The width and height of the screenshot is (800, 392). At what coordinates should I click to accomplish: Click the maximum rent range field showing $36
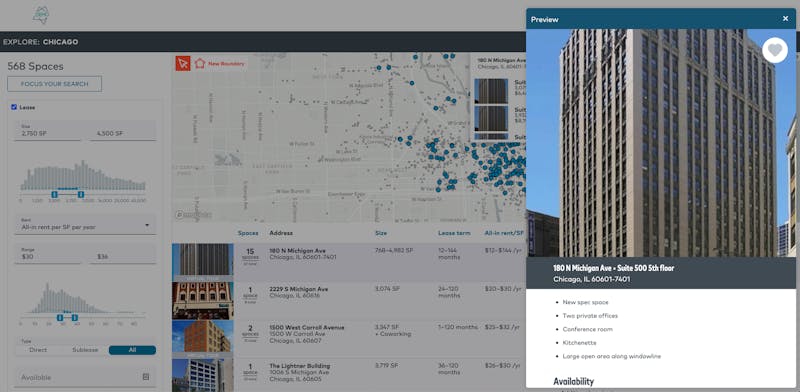pyautogui.click(x=123, y=254)
